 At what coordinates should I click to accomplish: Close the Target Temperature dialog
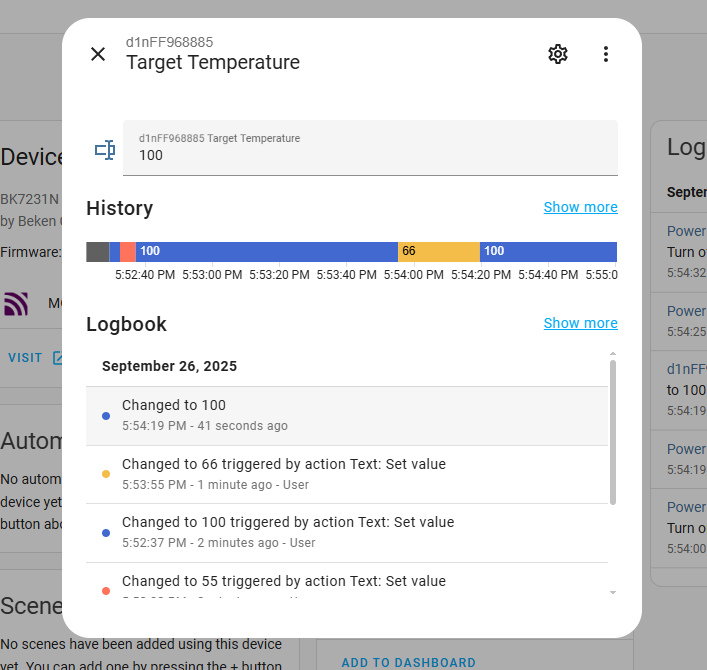click(98, 54)
